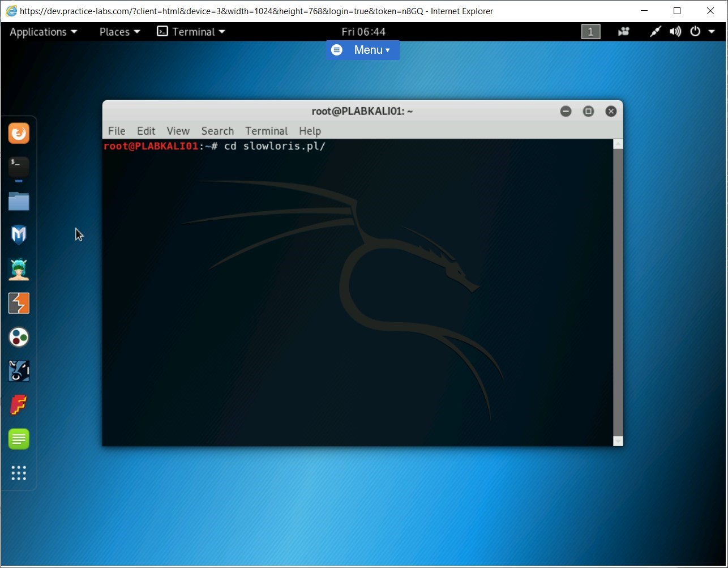Open the View menu in terminal

pyautogui.click(x=178, y=131)
